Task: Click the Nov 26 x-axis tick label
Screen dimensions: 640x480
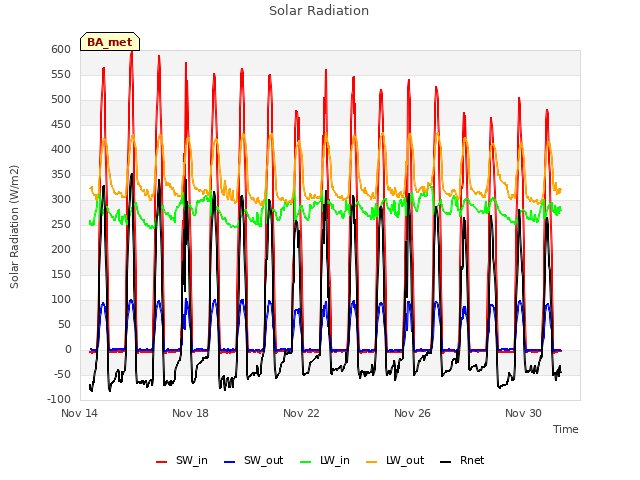Action: point(412,413)
